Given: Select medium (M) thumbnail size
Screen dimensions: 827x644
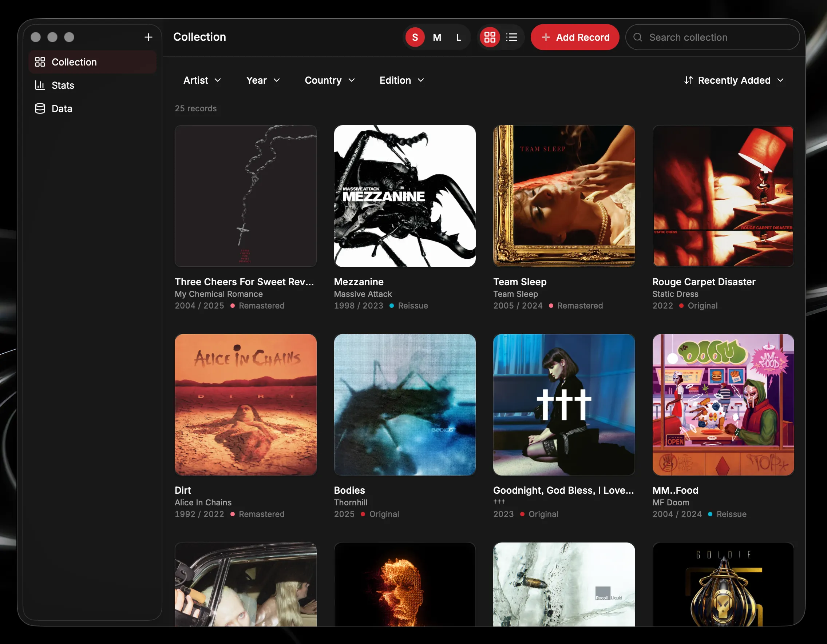Looking at the screenshot, I should point(437,37).
